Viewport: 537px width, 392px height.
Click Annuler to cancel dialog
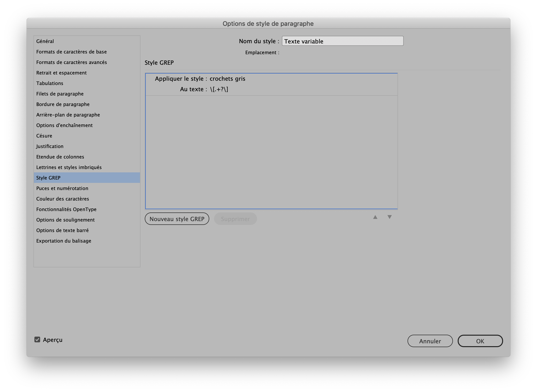click(430, 341)
